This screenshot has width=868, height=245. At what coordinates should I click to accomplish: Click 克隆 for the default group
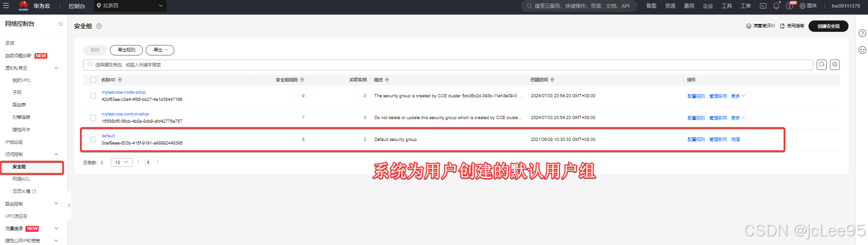coord(735,140)
